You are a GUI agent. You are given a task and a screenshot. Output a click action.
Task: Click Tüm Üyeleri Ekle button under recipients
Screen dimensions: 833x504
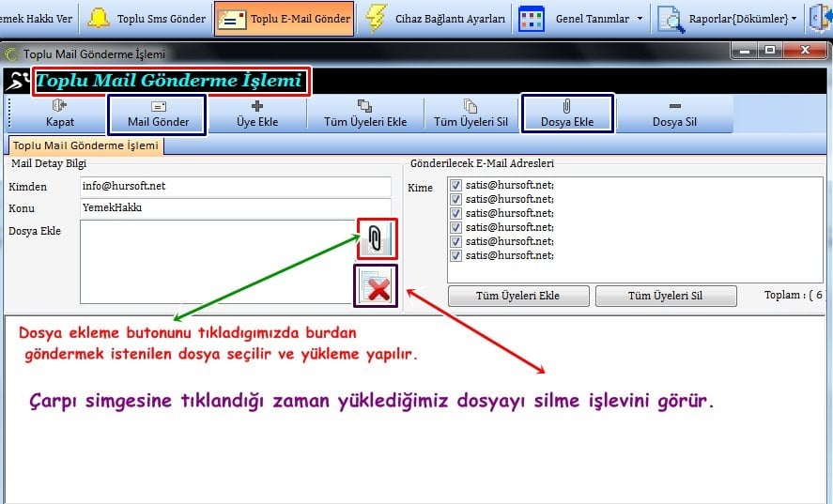pos(518,296)
